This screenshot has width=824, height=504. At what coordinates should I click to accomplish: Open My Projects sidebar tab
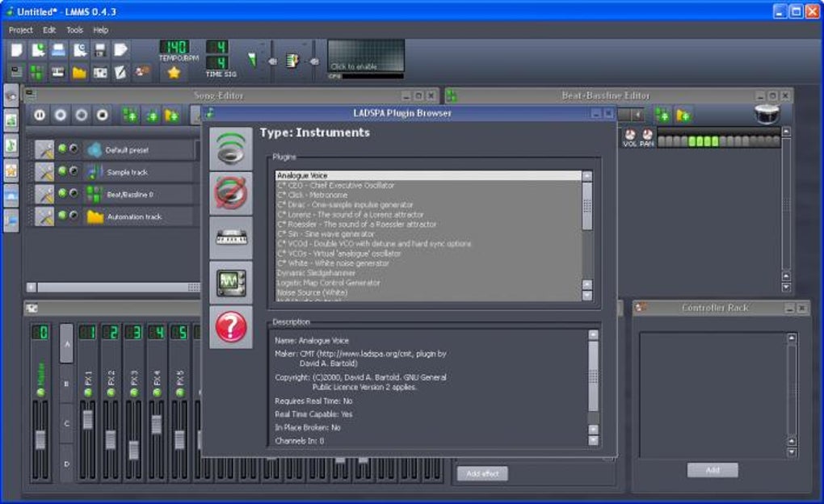click(x=11, y=120)
